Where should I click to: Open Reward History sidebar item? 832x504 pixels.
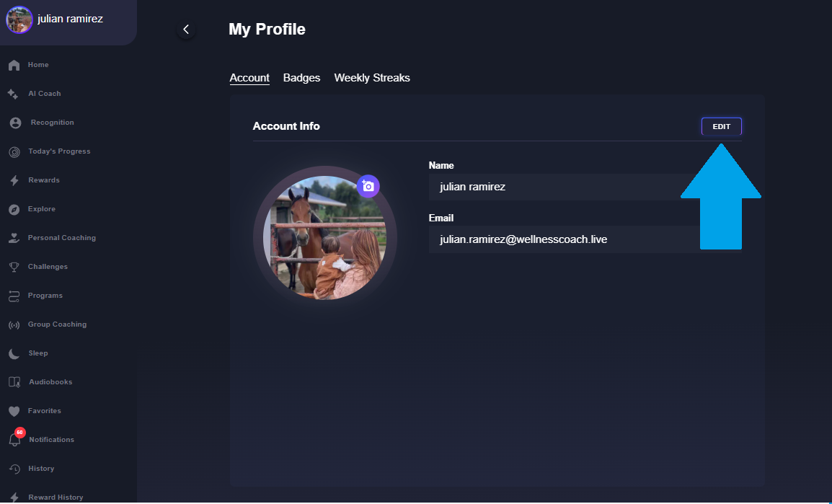pyautogui.click(x=56, y=497)
